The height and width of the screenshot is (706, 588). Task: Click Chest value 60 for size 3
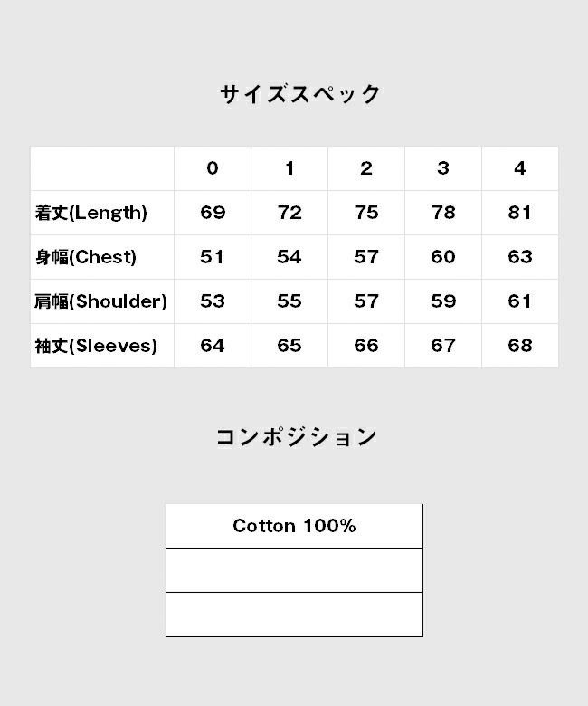443,257
